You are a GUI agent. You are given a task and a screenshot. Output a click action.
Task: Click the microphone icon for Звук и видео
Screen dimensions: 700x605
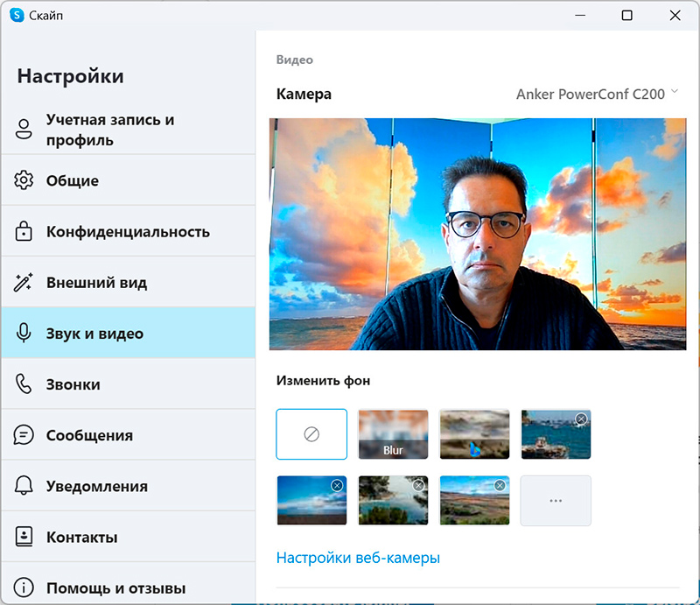(x=24, y=334)
